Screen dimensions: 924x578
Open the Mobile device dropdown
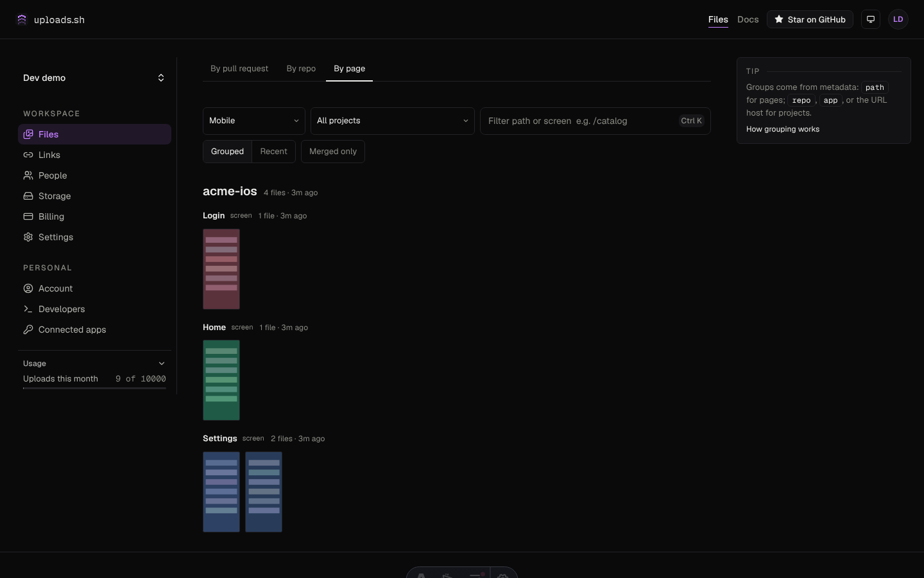pyautogui.click(x=254, y=121)
